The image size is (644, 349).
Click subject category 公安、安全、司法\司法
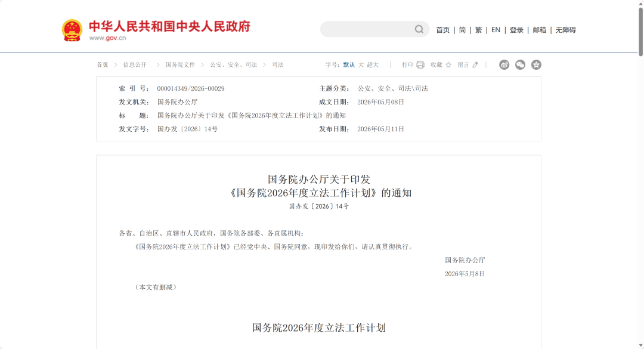pos(392,89)
